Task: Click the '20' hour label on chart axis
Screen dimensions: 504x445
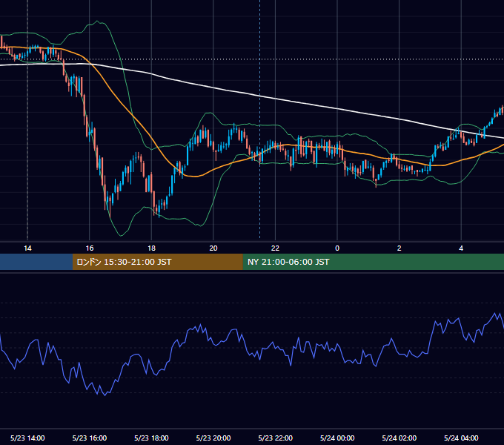Action: (x=213, y=248)
